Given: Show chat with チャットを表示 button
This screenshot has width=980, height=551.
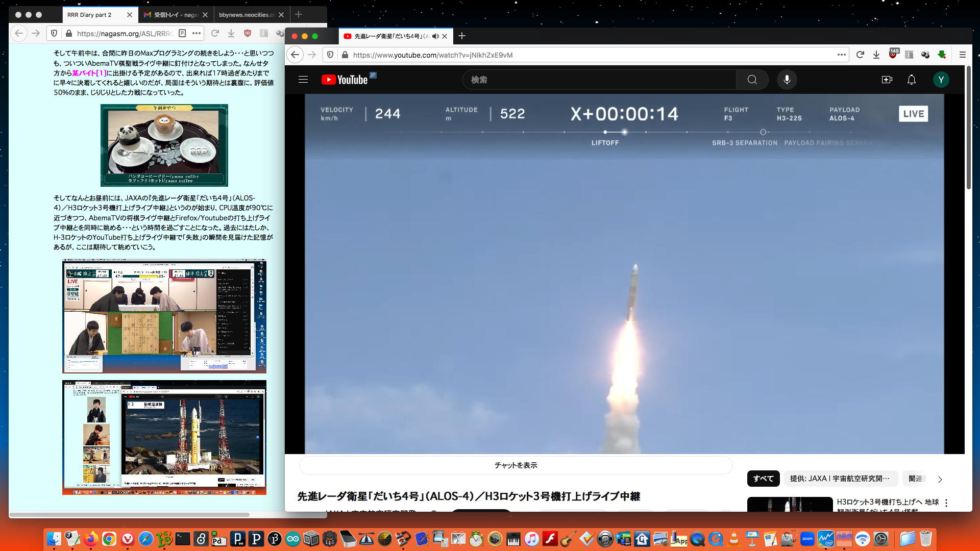Looking at the screenshot, I should [516, 465].
